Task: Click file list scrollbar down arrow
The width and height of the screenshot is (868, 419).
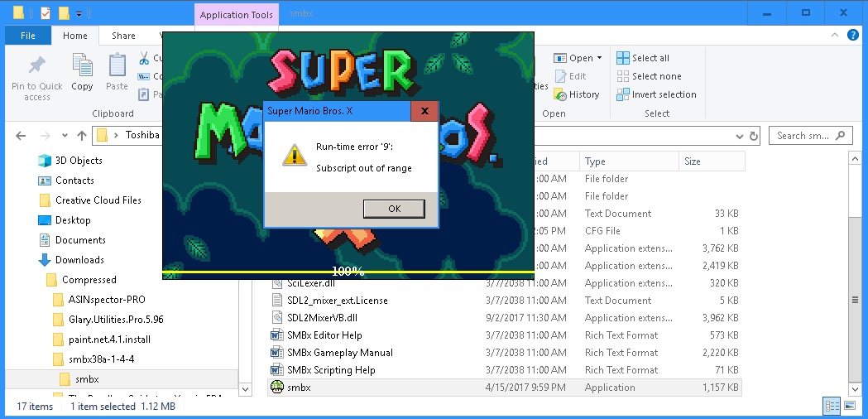Action: tap(854, 390)
